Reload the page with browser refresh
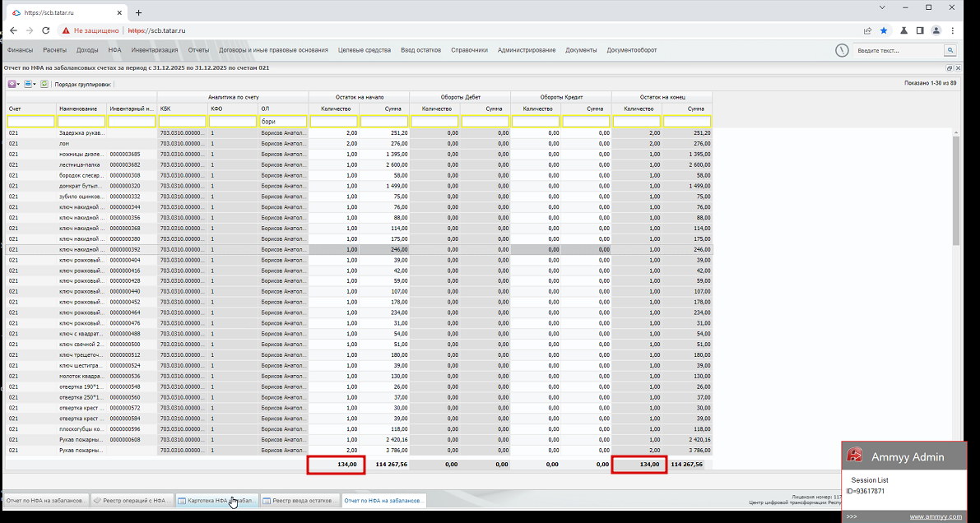 [46, 30]
